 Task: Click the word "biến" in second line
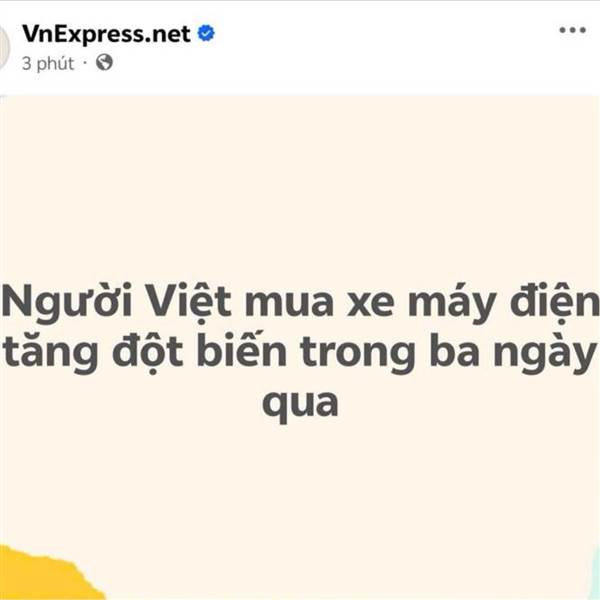pyautogui.click(x=242, y=350)
